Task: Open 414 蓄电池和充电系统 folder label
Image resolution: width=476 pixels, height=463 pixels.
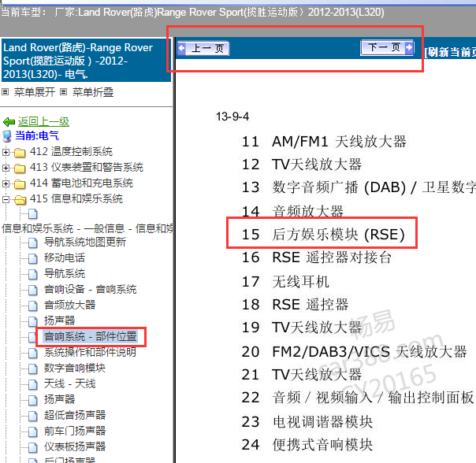Action: pos(81,183)
